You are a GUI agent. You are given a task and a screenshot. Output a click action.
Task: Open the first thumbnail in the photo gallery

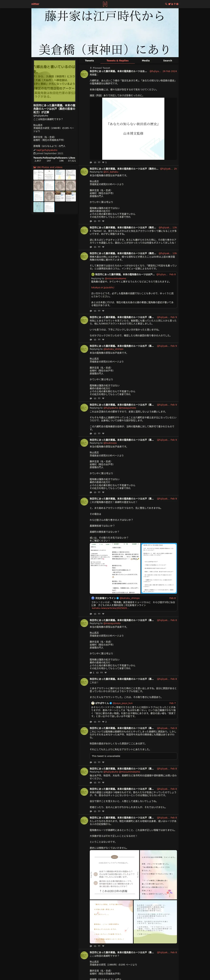pos(38,175)
